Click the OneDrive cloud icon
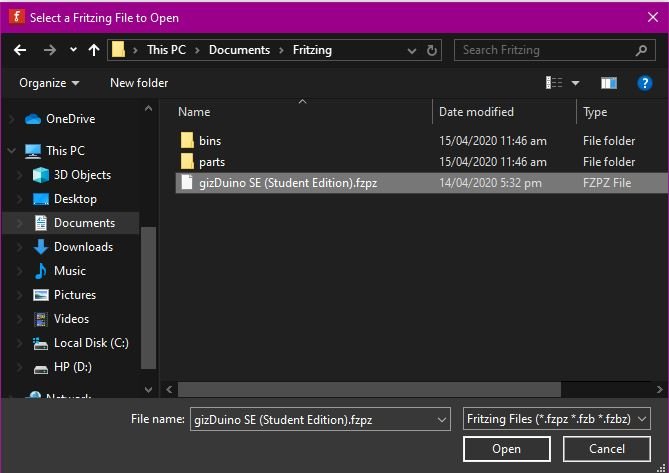 [33, 119]
